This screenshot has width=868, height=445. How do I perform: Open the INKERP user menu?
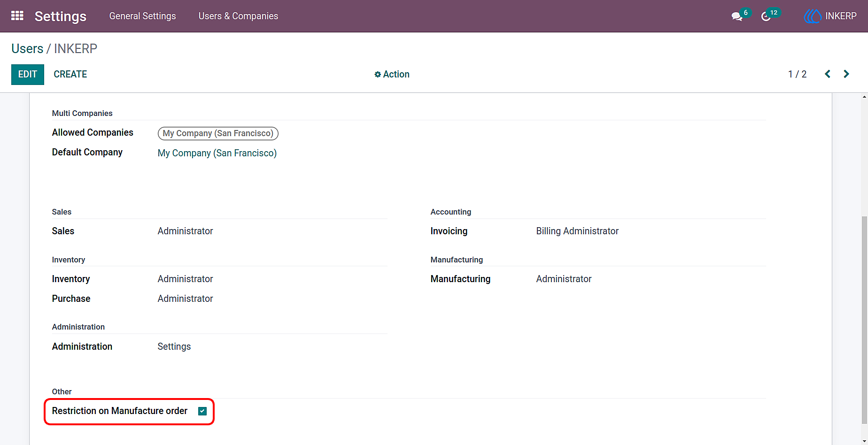(830, 16)
